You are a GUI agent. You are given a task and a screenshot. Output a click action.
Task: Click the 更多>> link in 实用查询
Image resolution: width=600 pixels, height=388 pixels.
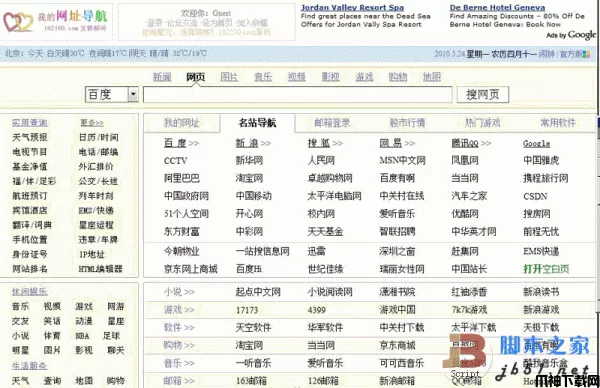91,122
